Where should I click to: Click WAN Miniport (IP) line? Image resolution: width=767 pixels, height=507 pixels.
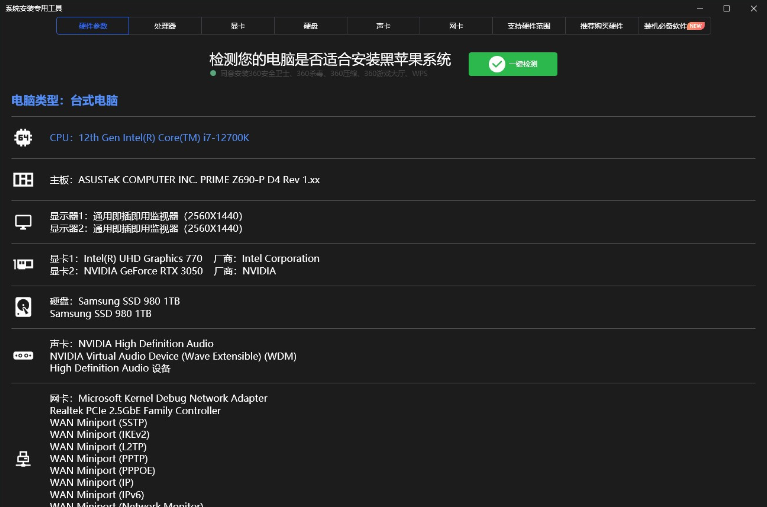coord(91,483)
